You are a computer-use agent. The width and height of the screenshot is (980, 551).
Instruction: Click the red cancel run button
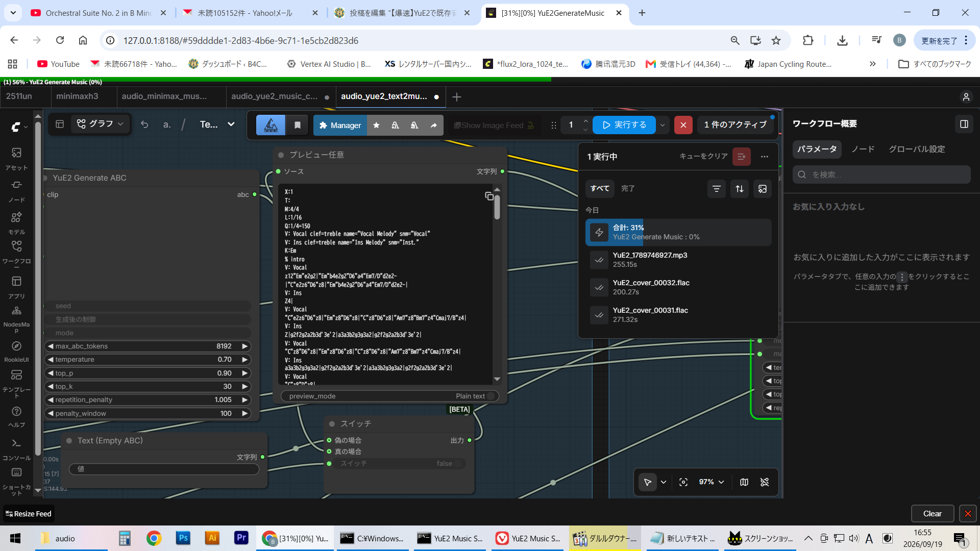[683, 125]
